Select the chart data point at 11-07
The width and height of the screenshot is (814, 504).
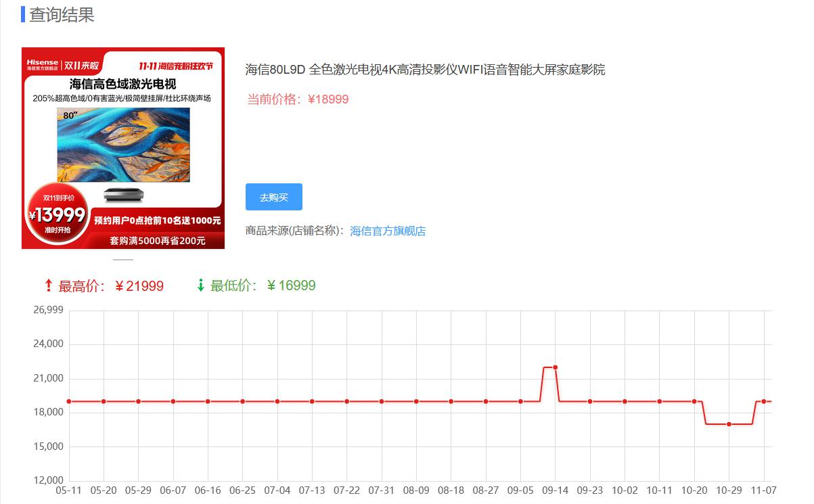tap(764, 401)
